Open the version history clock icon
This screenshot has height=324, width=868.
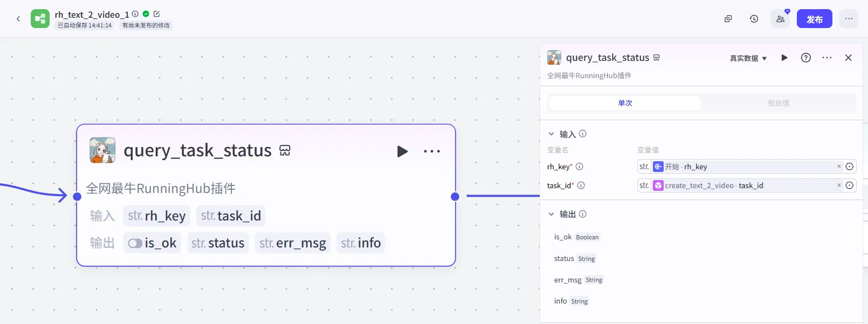tap(754, 19)
